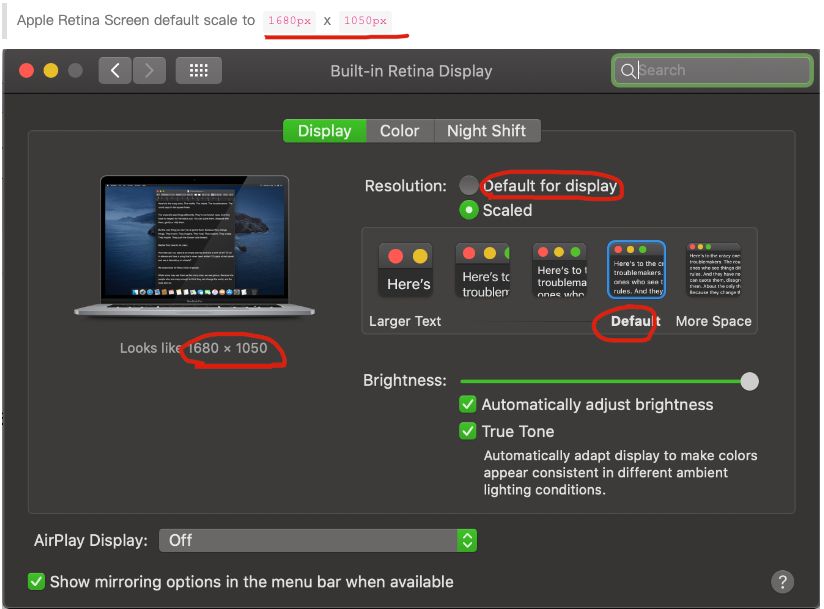Click the Looks like 1680 × 1050 label

point(193,348)
